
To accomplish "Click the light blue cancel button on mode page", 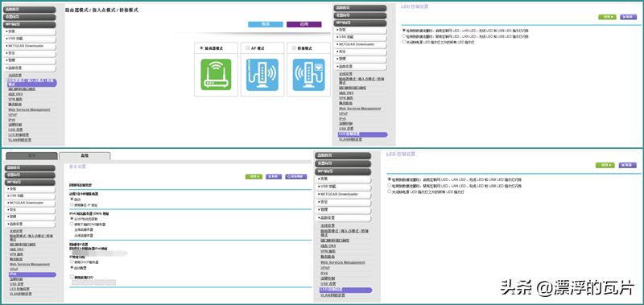I will (266, 24).
